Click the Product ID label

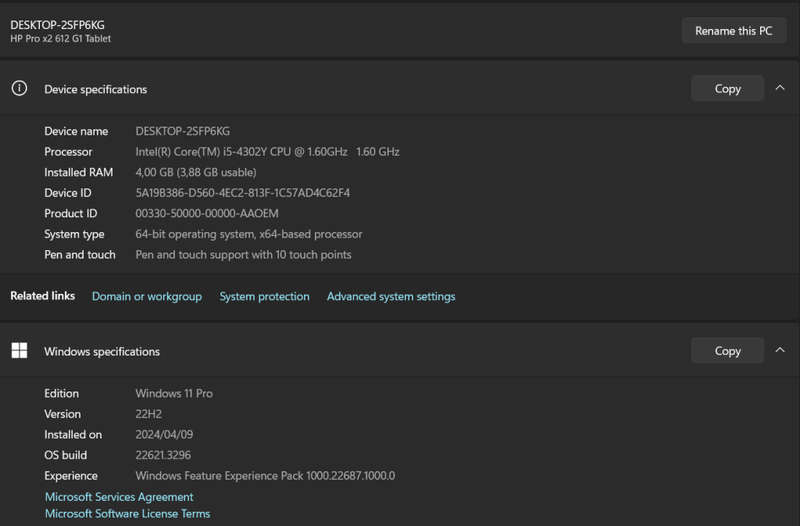(70, 213)
